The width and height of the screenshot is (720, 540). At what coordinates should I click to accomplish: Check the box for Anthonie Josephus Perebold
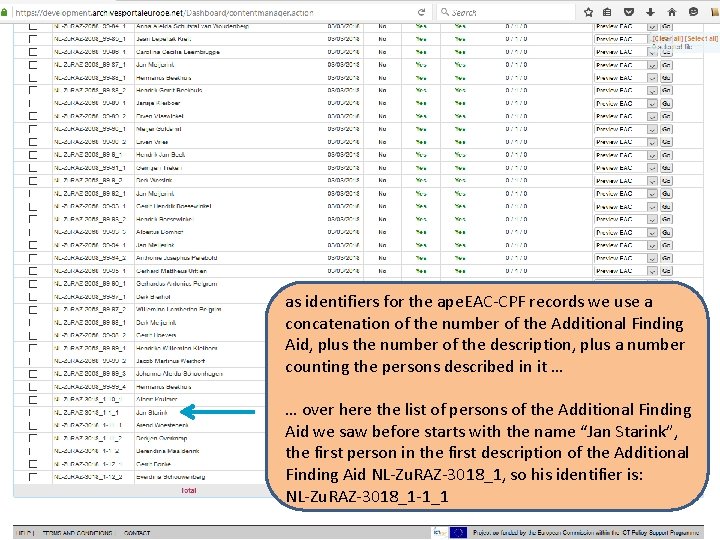[33, 258]
